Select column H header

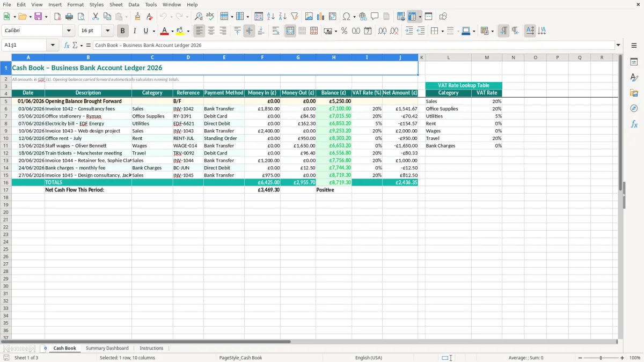coord(334,57)
